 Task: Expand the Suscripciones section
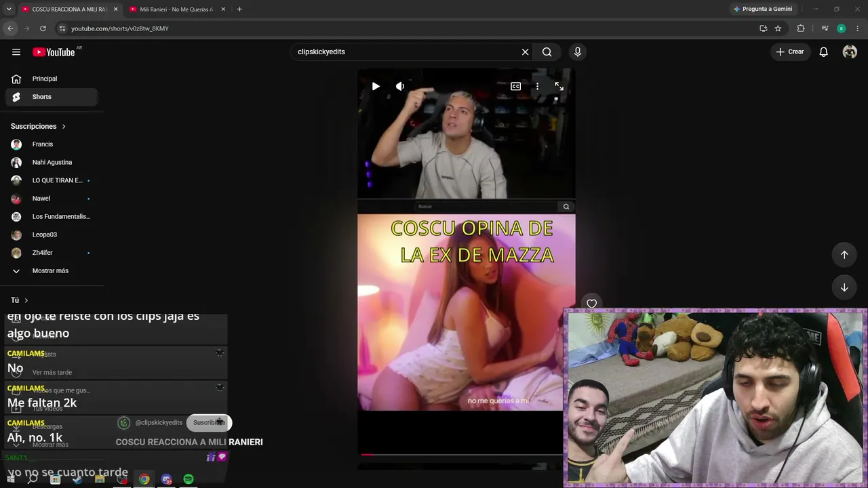39,126
